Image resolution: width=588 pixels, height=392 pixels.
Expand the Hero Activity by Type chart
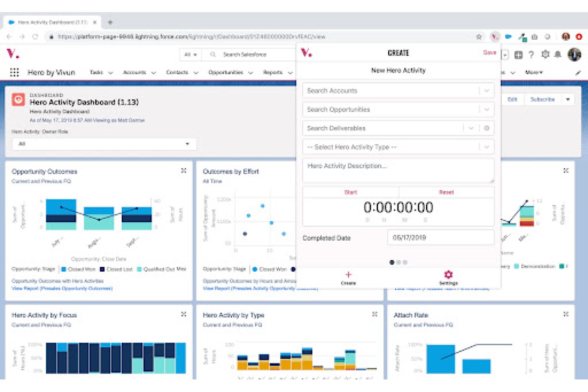pos(374,314)
